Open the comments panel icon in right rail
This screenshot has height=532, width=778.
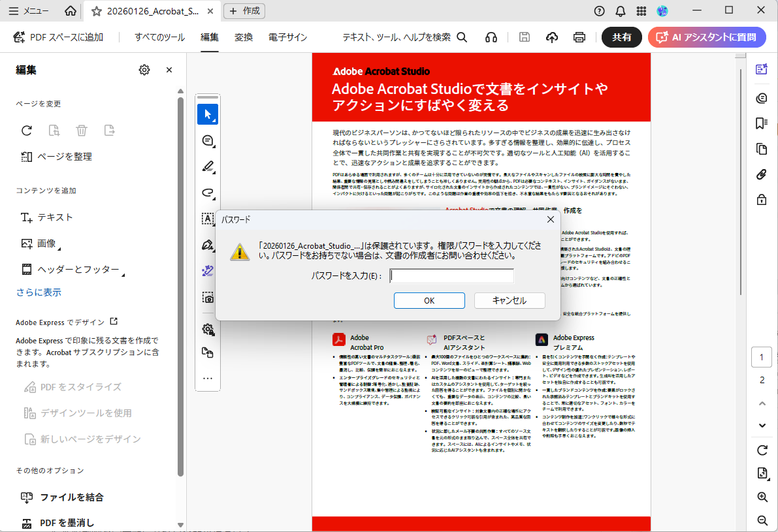(762, 98)
